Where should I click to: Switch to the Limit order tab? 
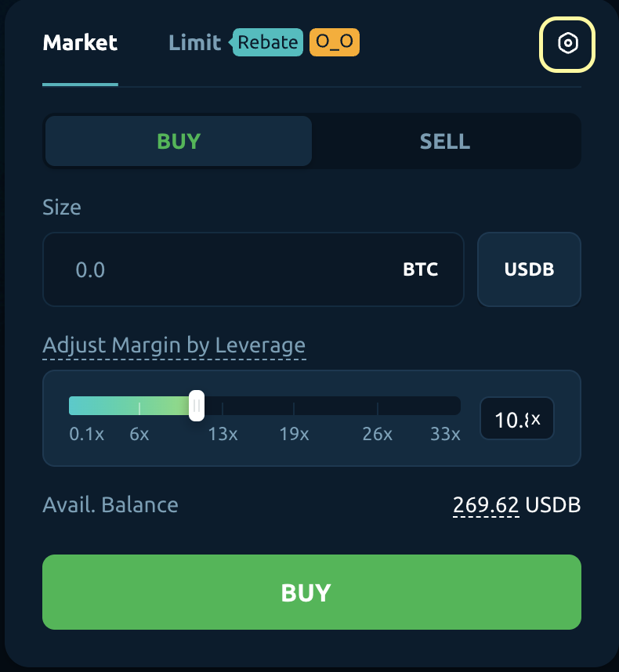(x=194, y=42)
